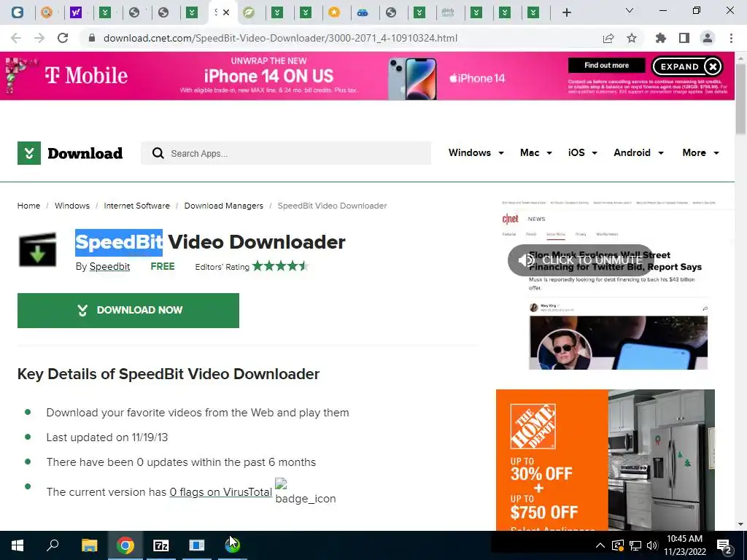
Task: Close the T-Mobile banner with X icon
Action: point(713,66)
